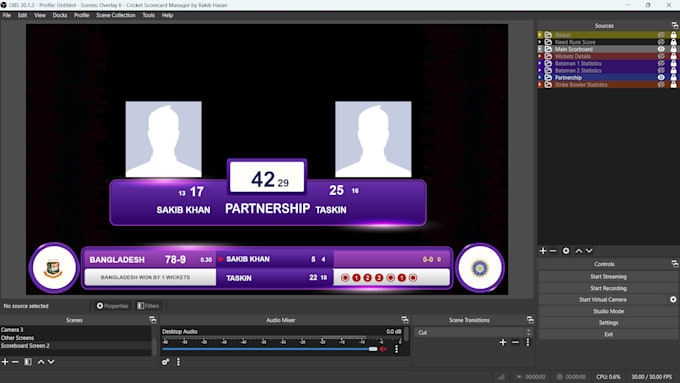680x383 pixels.
Task: Show the Strike Bowler Statistics source
Action: point(661,85)
